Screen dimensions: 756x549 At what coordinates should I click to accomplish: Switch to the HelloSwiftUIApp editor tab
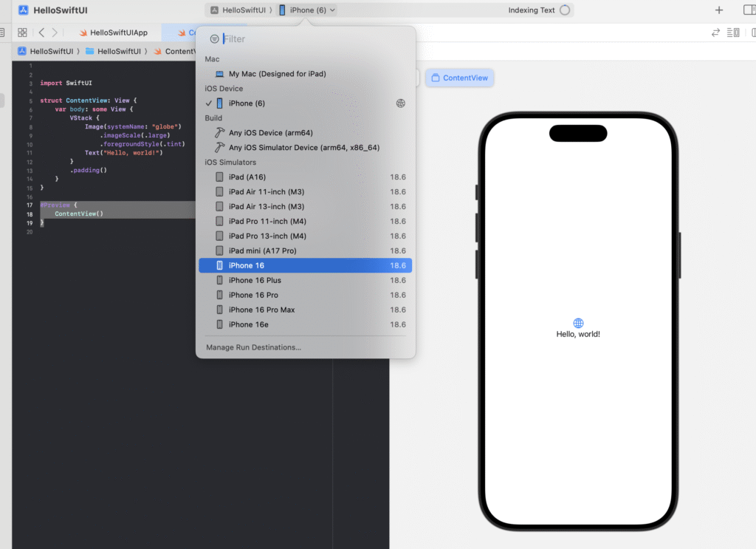point(114,33)
